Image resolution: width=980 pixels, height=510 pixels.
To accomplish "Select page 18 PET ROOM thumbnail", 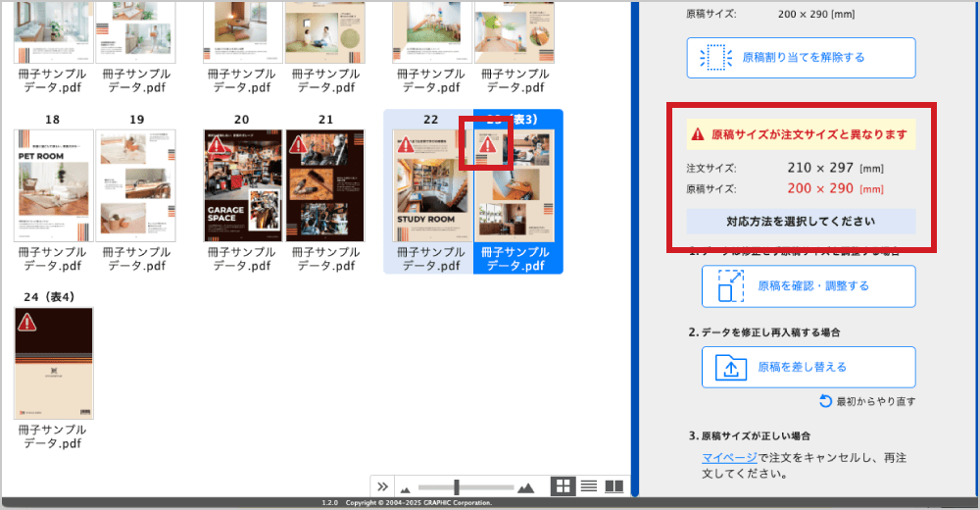I will pyautogui.click(x=54, y=185).
